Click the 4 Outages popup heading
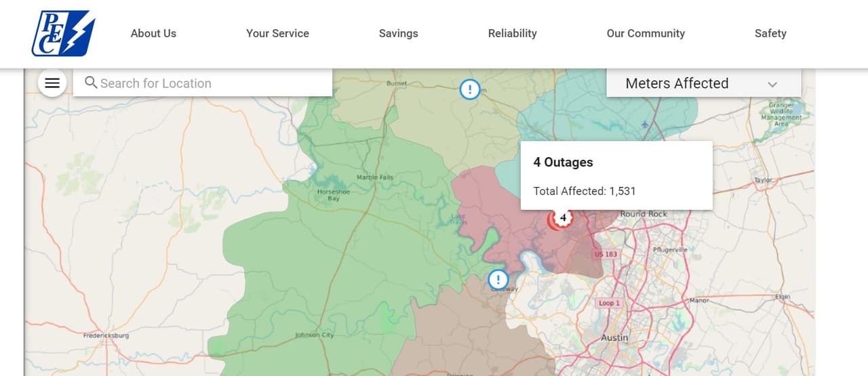The height and width of the screenshot is (376, 868). pyautogui.click(x=563, y=162)
